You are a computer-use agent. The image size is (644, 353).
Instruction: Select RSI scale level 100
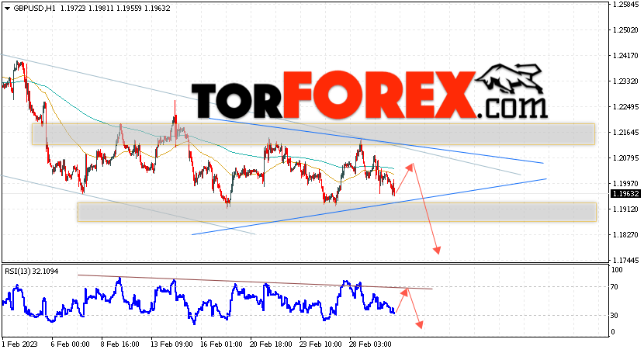click(617, 270)
